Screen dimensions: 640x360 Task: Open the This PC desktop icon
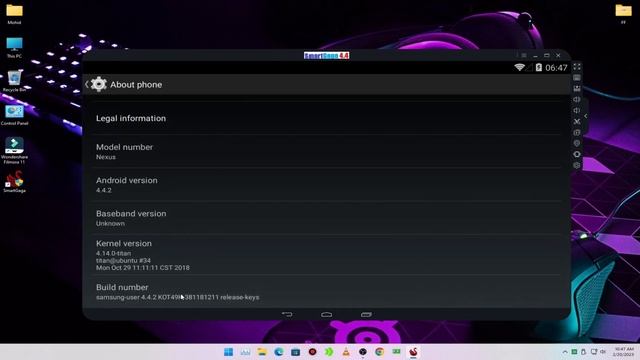[14, 47]
